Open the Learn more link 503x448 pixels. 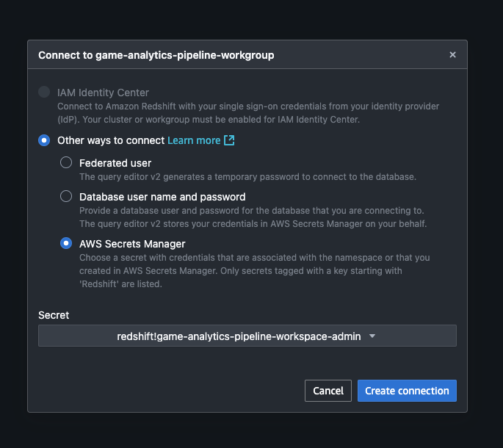pyautogui.click(x=194, y=140)
